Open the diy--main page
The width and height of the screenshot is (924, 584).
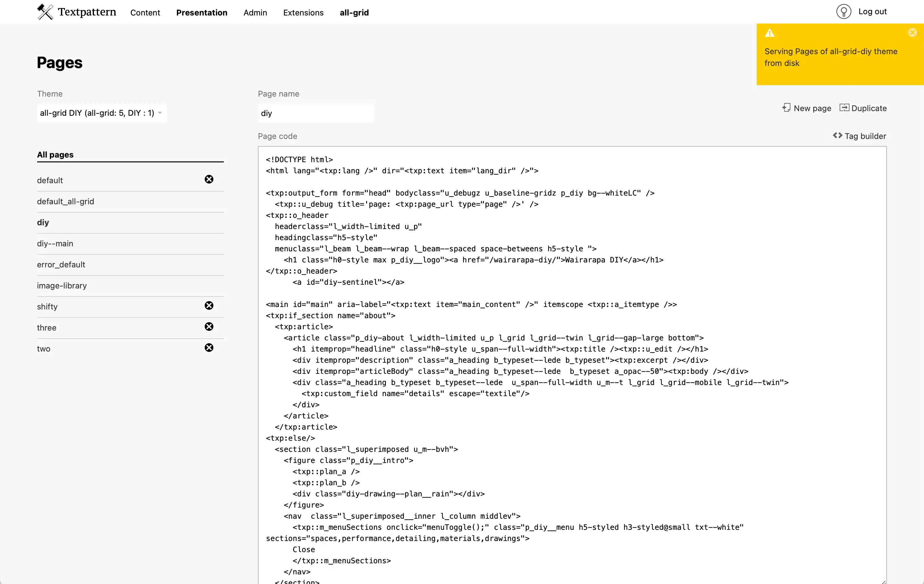point(55,243)
